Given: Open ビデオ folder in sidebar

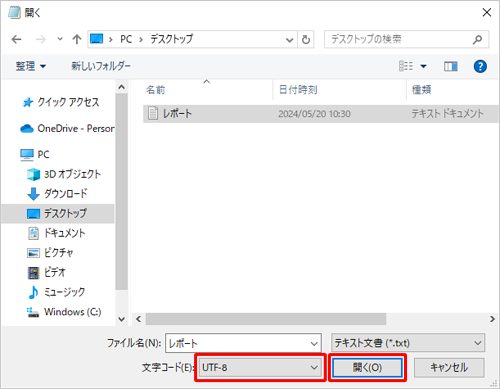Looking at the screenshot, I should tap(46, 272).
